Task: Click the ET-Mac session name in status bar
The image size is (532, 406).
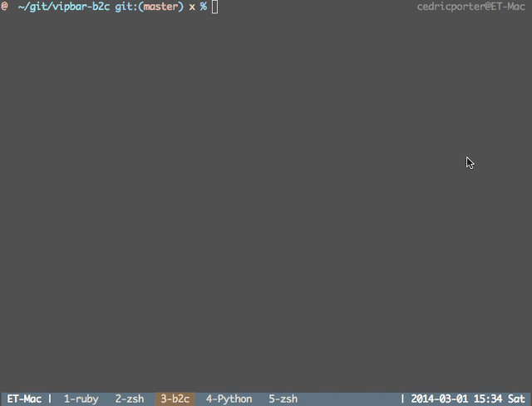Action: click(x=24, y=399)
